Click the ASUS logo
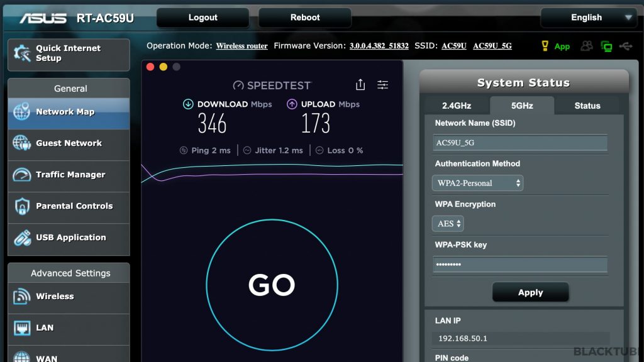This screenshot has width=644, height=362. [43, 18]
